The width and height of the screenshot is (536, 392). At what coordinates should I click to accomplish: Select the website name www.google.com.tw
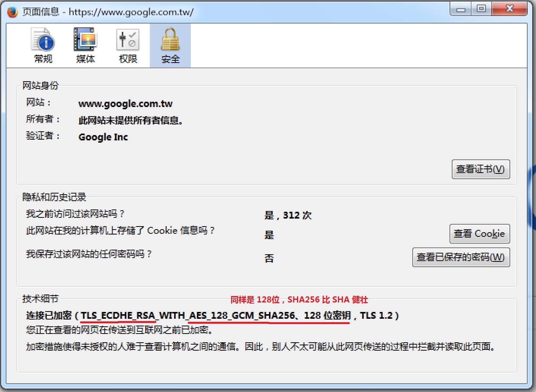click(x=126, y=104)
